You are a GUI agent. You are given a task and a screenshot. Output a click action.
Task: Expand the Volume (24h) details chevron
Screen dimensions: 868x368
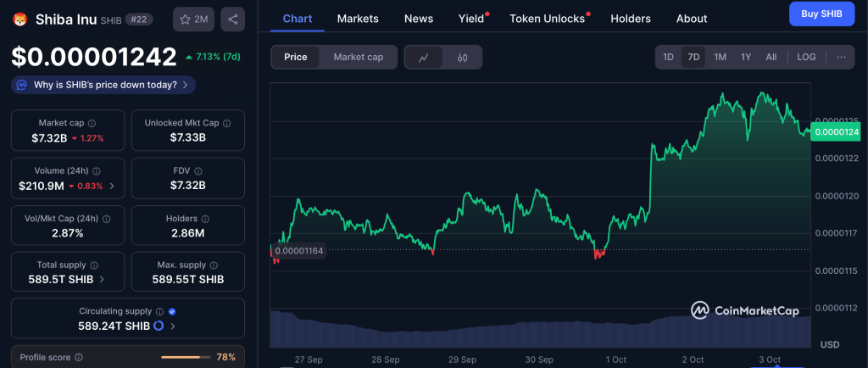click(112, 185)
